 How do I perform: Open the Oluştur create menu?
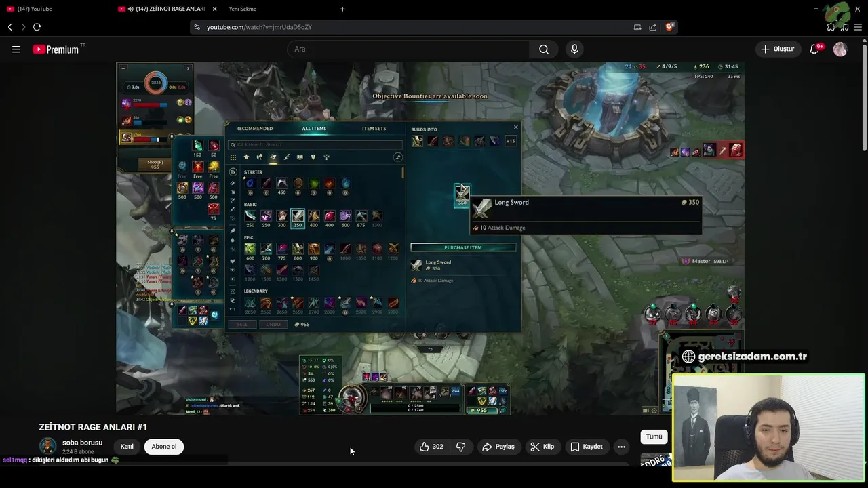(x=777, y=49)
